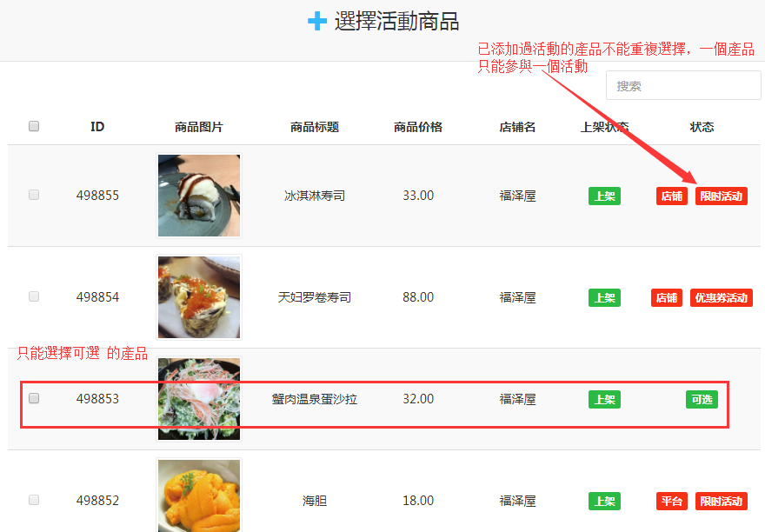Click the 搜索 search input field
The height and width of the screenshot is (532, 765).
tap(683, 85)
